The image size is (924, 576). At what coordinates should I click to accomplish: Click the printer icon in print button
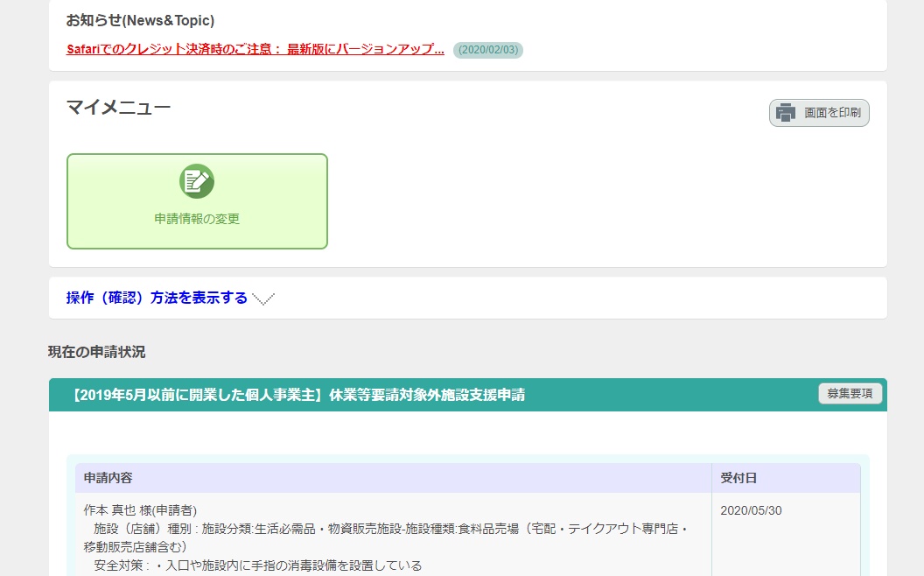pos(786,113)
